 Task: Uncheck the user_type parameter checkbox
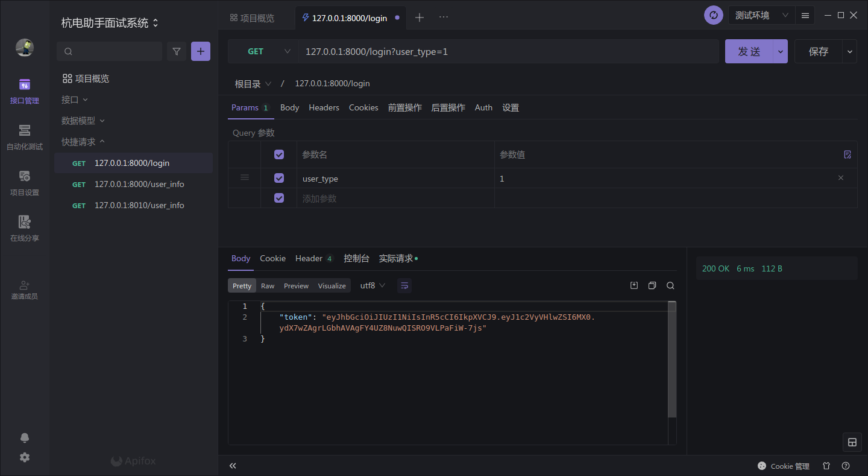click(x=279, y=178)
